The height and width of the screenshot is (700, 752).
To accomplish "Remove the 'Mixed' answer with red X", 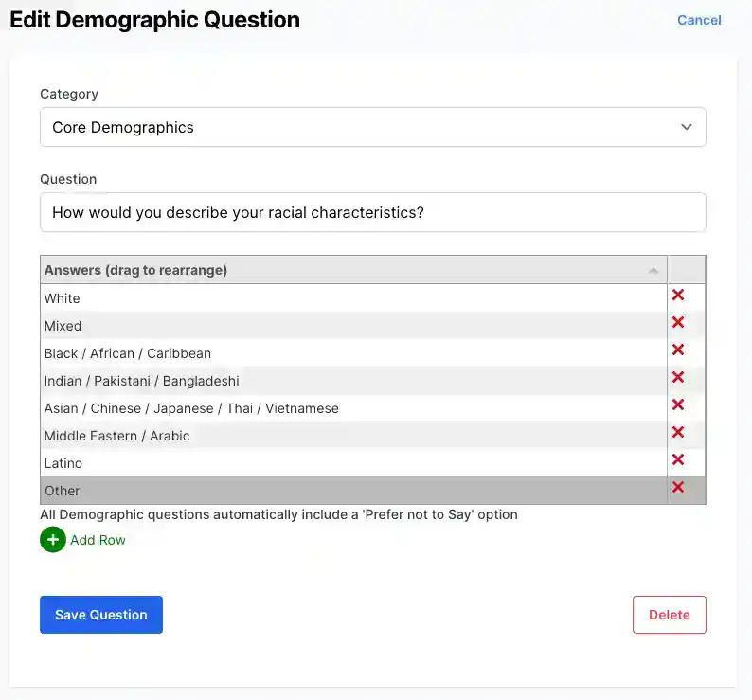I will [678, 323].
